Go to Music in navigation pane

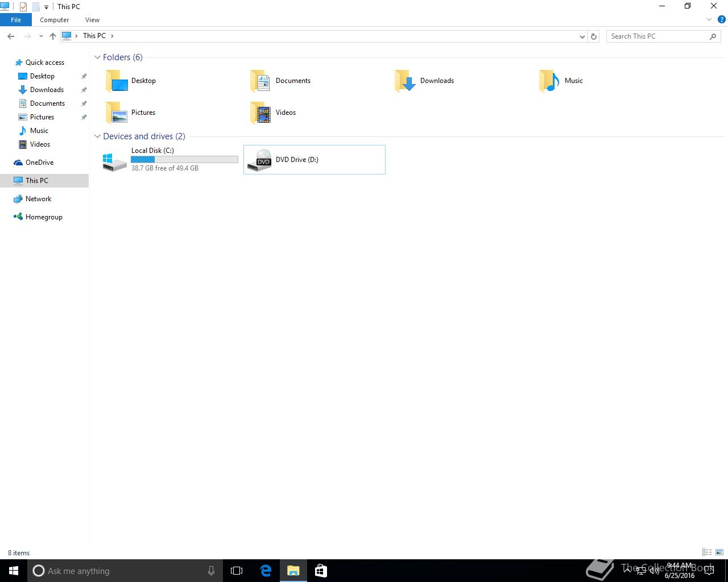coord(39,131)
